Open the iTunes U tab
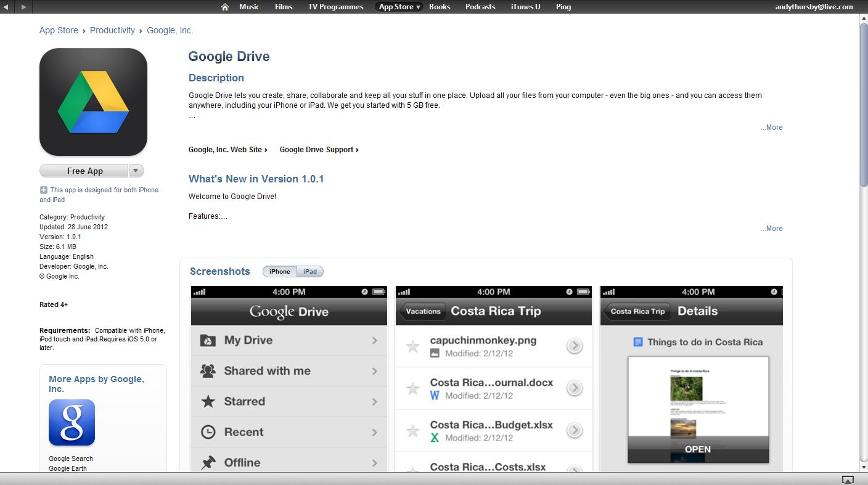The width and height of the screenshot is (868, 485). [526, 7]
